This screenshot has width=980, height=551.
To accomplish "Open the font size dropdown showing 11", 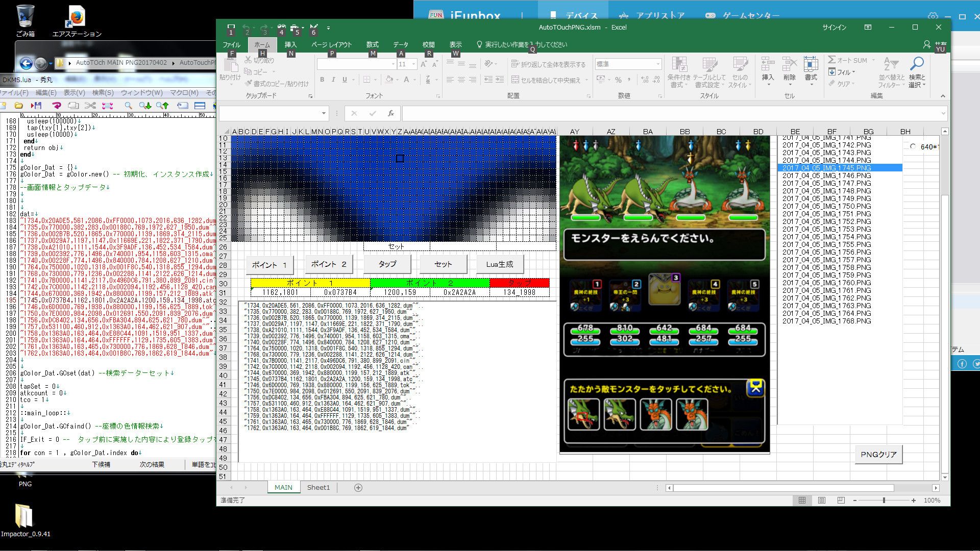I will 413,64.
